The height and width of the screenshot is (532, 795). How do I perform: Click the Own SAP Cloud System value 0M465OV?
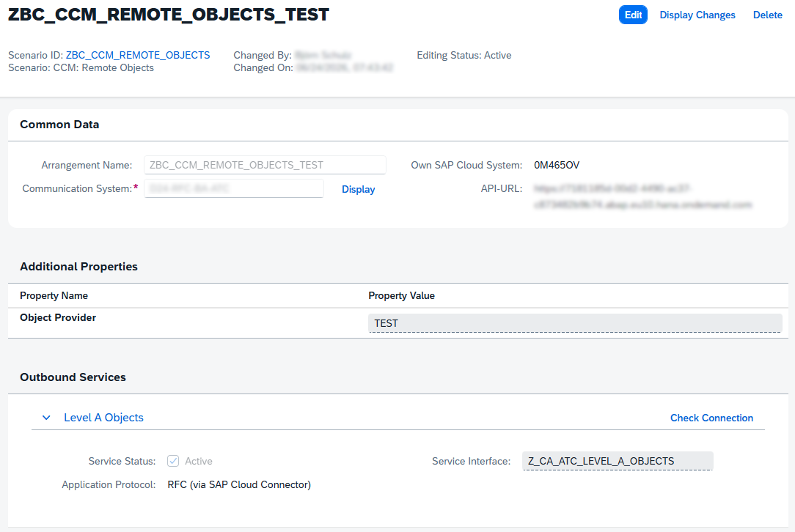pos(556,165)
